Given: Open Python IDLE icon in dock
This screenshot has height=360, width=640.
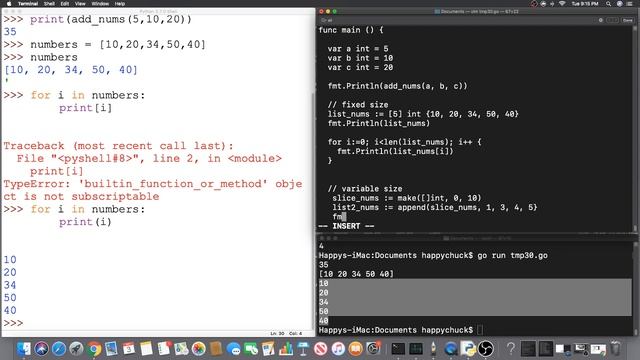Looking at the screenshot, I should point(468,349).
